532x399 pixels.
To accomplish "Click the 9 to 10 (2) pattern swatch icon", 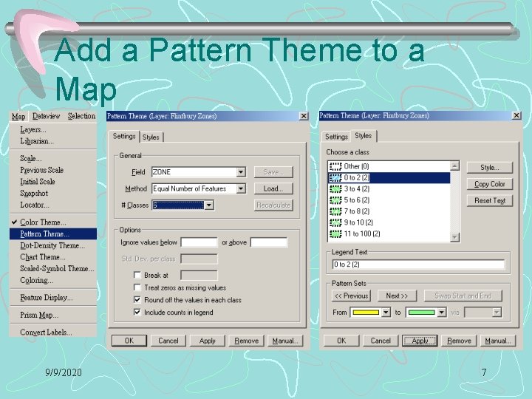I will (335, 222).
